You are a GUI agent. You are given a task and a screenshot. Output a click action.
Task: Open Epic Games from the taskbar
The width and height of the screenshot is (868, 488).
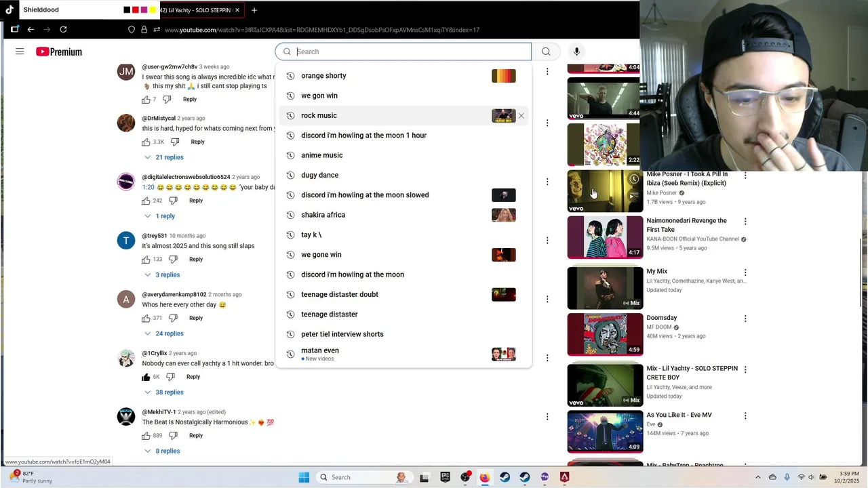[445, 477]
